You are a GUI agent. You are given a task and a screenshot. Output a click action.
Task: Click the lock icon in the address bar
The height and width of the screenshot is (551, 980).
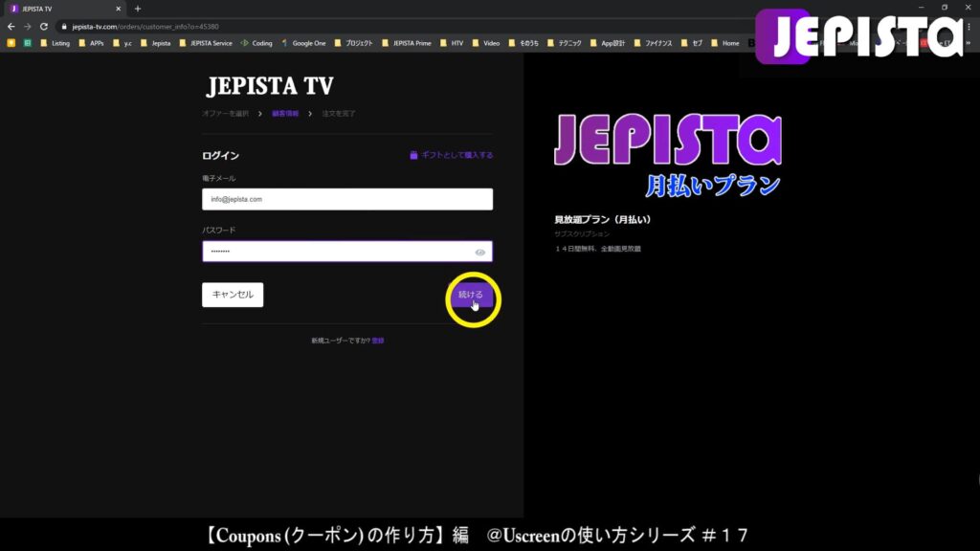64,27
